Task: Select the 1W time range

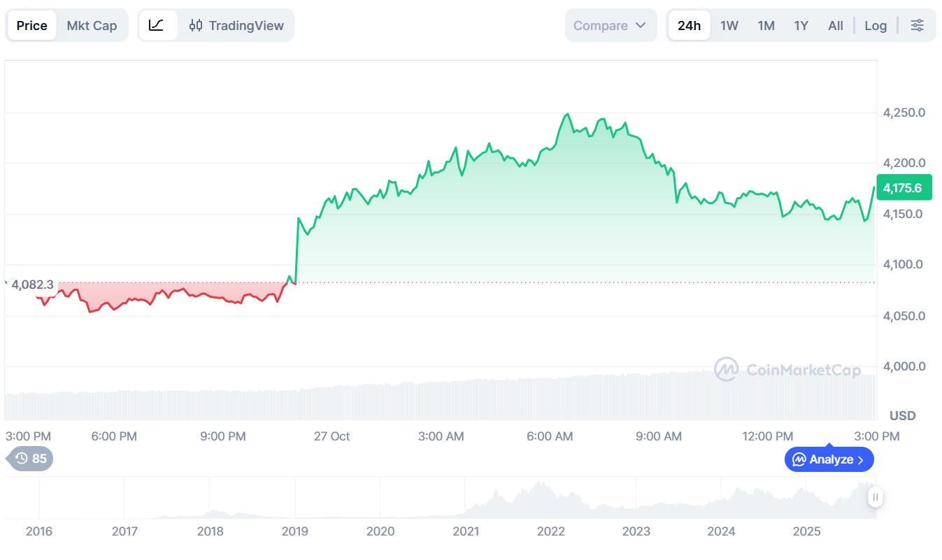Action: click(729, 26)
